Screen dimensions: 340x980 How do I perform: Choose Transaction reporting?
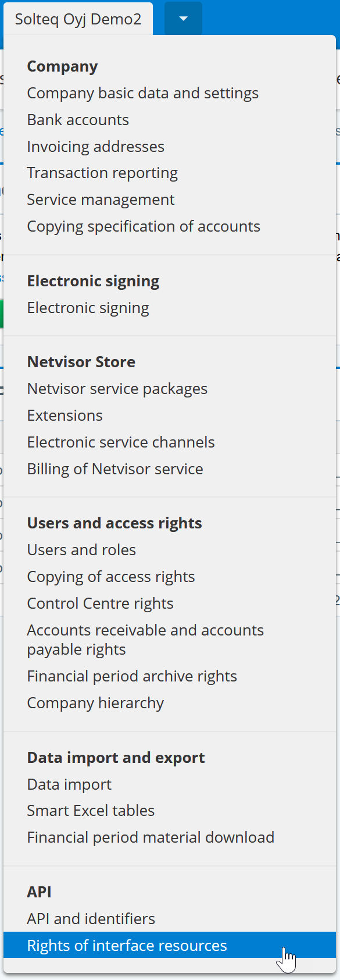click(102, 173)
